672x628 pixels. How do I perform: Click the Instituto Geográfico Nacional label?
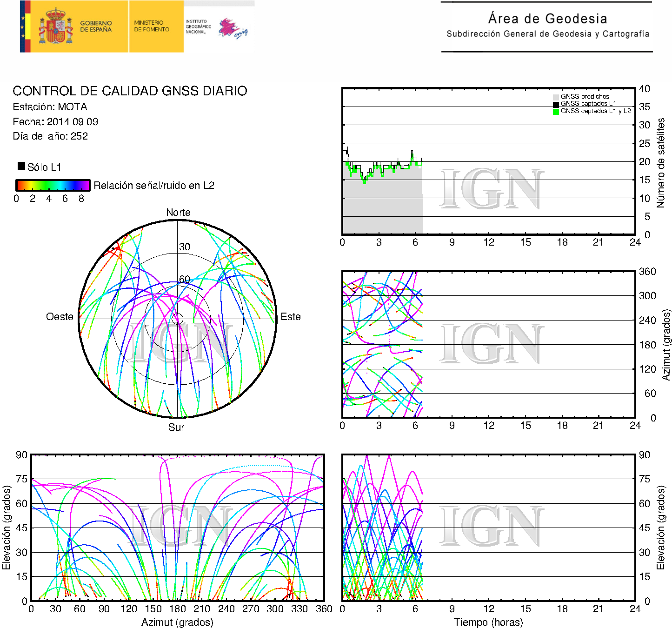pyautogui.click(x=198, y=27)
